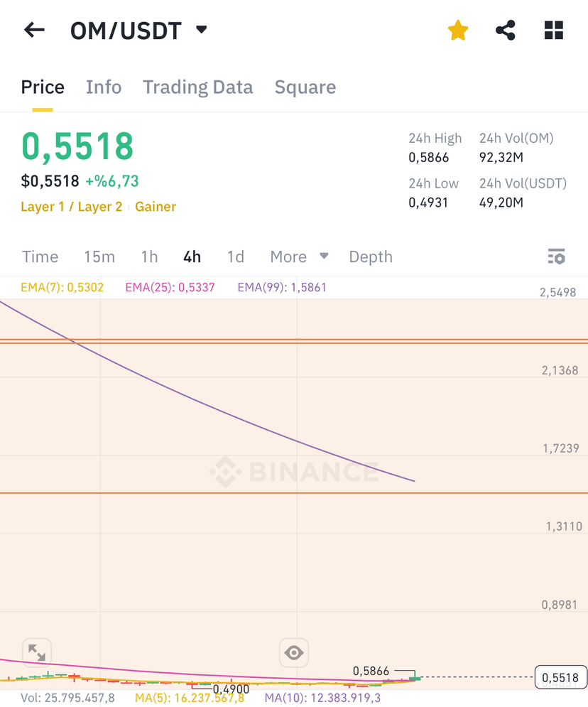
Task: Tap the 24h Low value 0,4931
Action: coord(428,203)
